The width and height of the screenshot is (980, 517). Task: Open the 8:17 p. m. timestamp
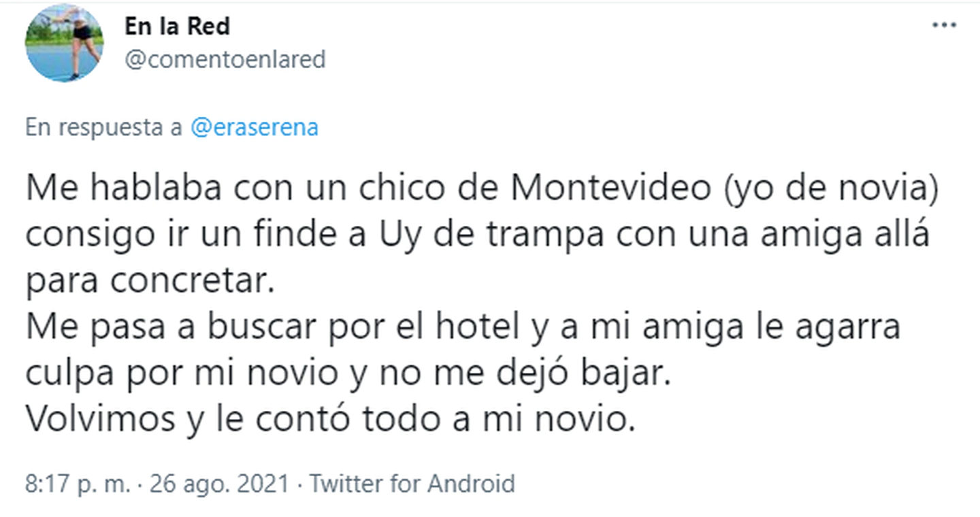77,484
